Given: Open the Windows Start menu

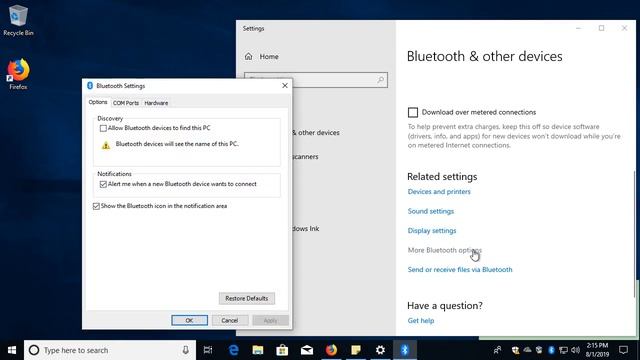Looking at the screenshot, I should coord(12,350).
